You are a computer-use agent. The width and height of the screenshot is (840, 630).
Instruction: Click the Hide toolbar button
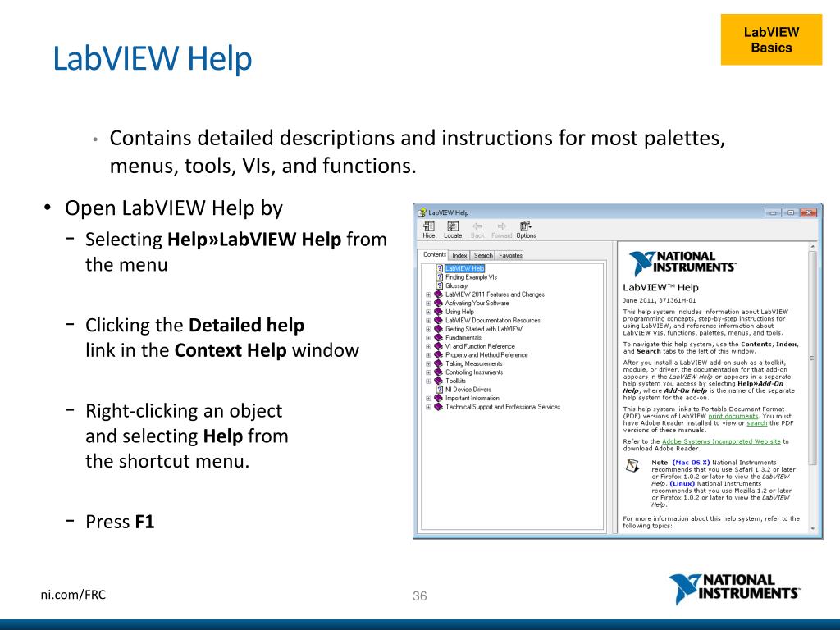pyautogui.click(x=428, y=230)
